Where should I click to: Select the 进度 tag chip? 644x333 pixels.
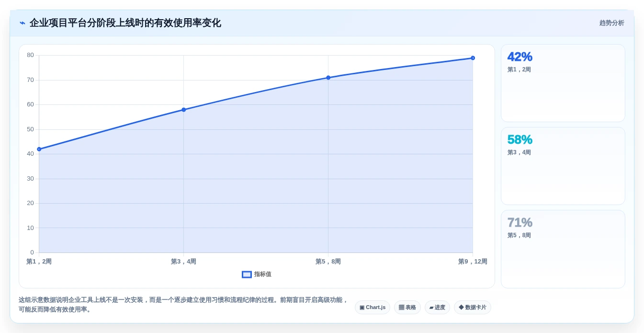click(x=437, y=308)
